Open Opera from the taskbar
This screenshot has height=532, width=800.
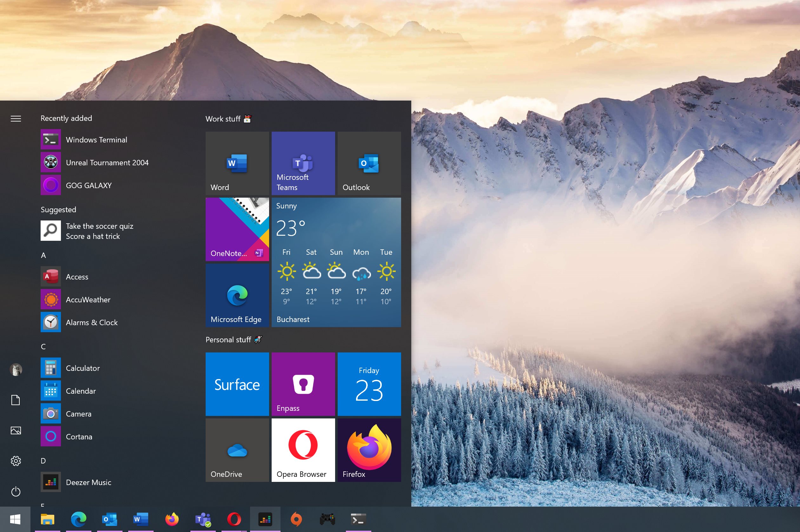[x=234, y=519]
